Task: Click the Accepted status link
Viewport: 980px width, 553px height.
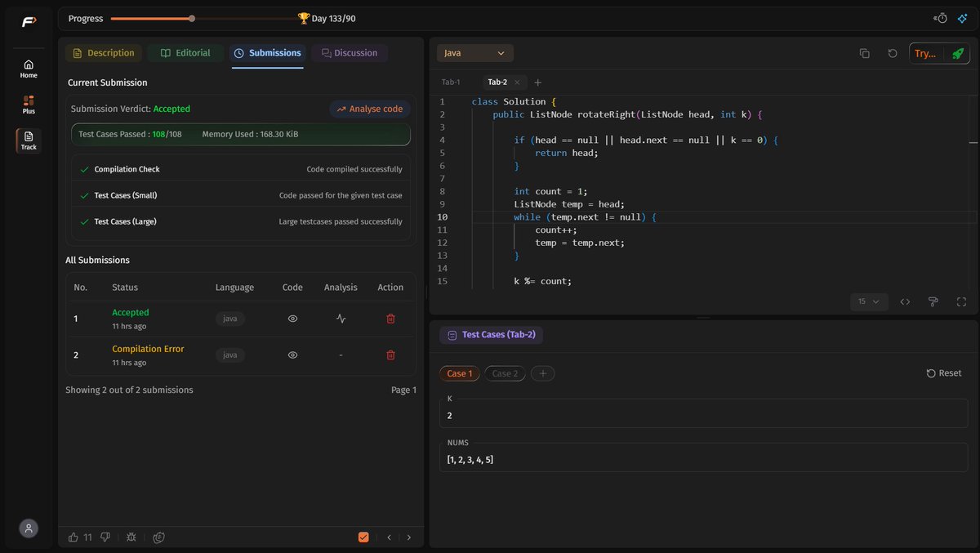Action: point(131,313)
